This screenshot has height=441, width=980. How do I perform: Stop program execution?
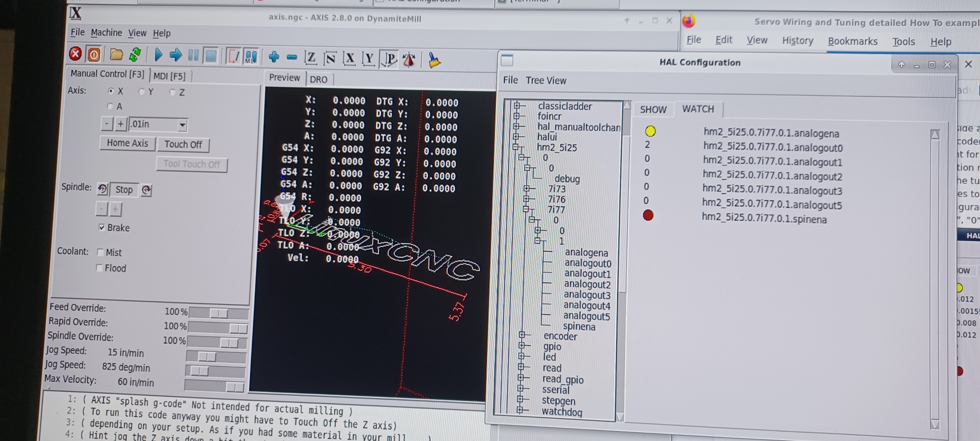click(x=211, y=56)
